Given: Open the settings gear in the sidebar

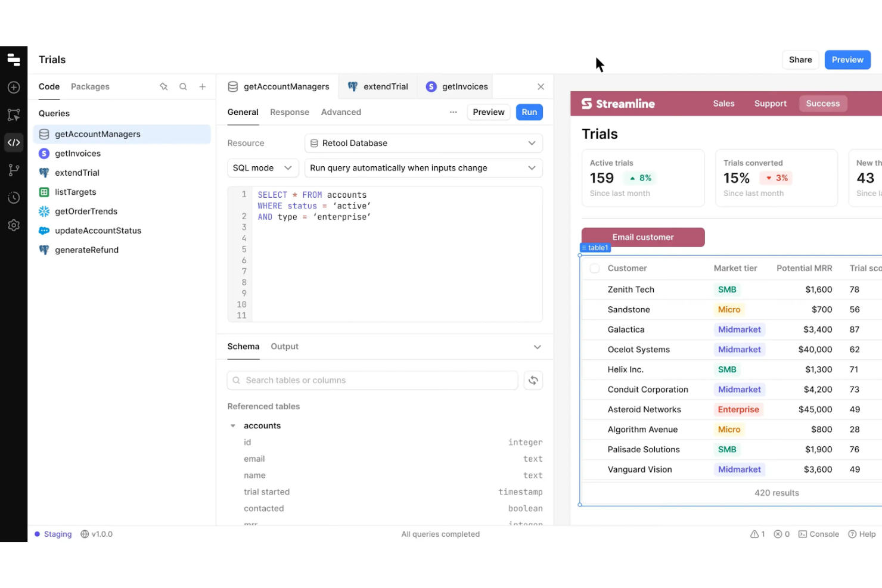Looking at the screenshot, I should [x=13, y=225].
